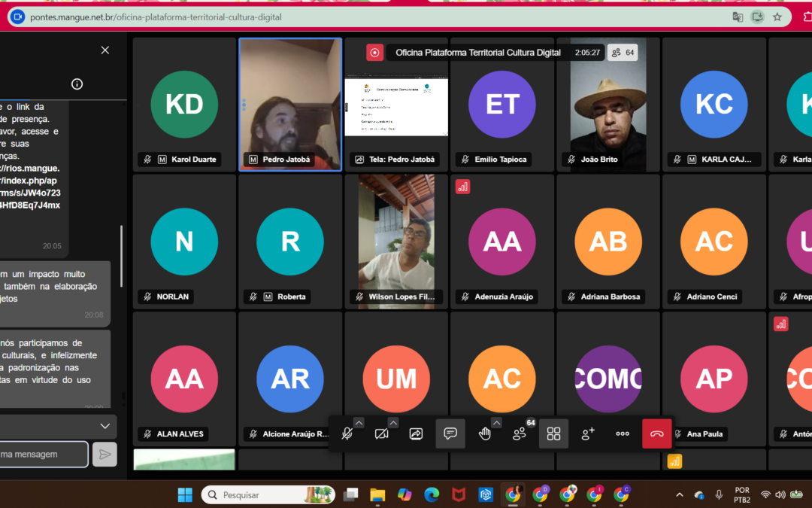Toggle the chat panel using toolbar chat button
812x508 pixels.
(x=450, y=433)
